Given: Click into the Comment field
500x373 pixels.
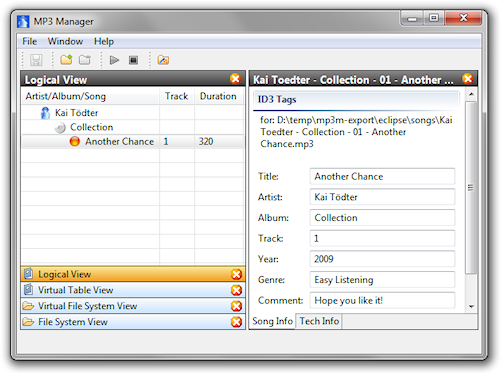Looking at the screenshot, I should [382, 300].
